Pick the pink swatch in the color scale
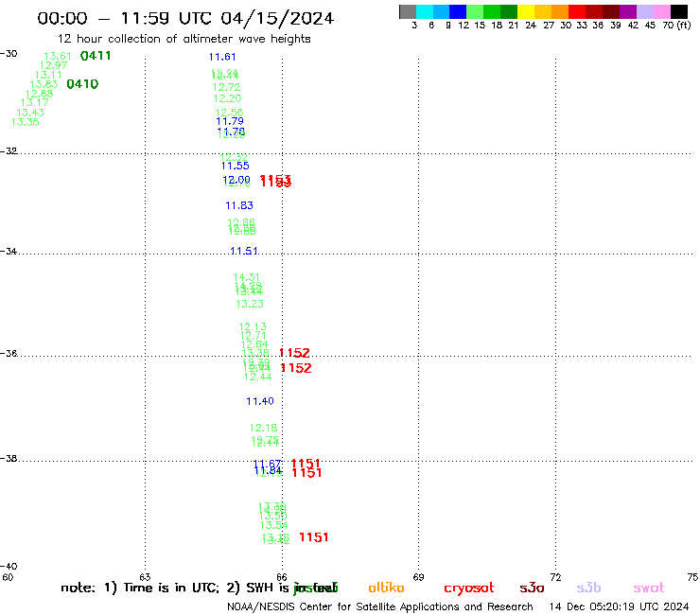This screenshot has width=700, height=615. pyautogui.click(x=662, y=11)
